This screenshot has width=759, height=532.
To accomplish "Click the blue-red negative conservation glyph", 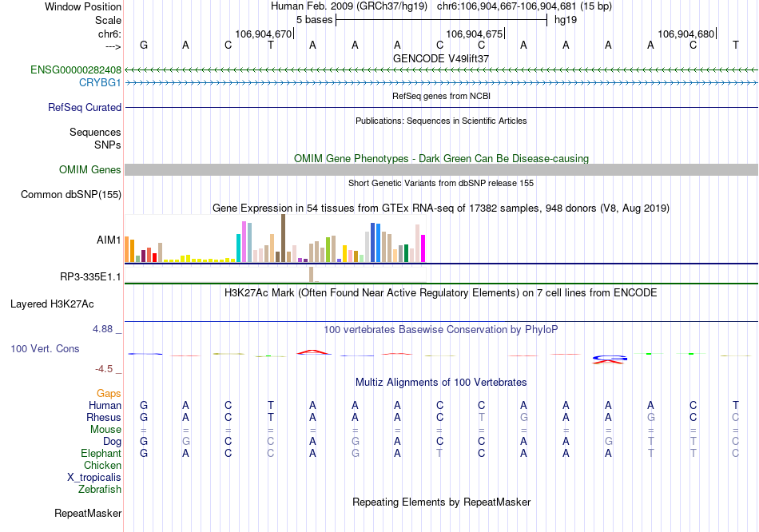I will point(610,359).
